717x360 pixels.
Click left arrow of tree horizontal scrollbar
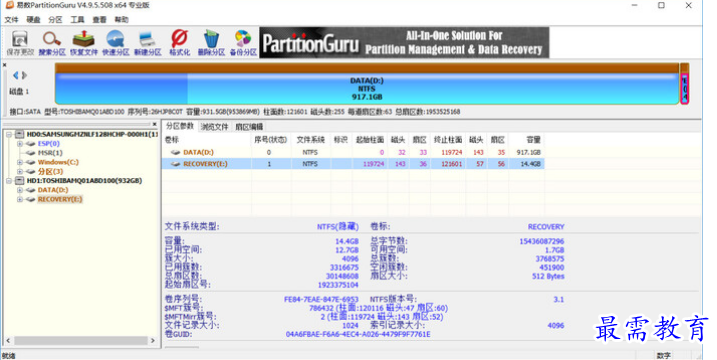pos(8,341)
